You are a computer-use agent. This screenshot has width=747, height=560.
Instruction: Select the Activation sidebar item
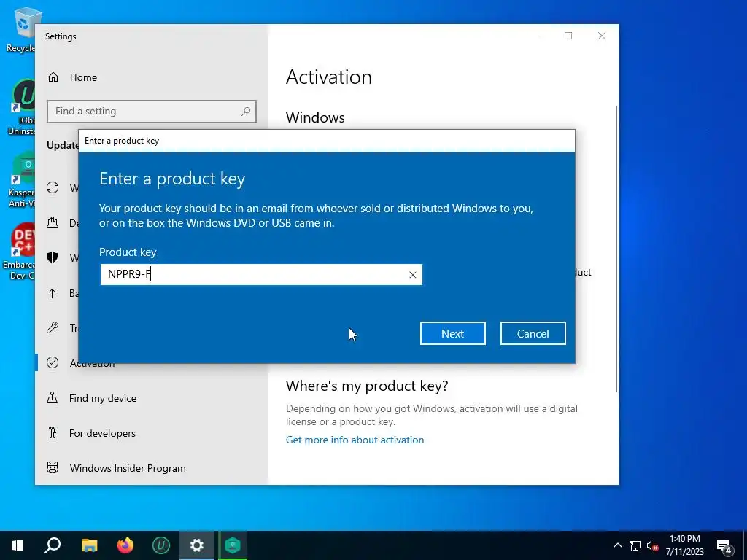[x=93, y=363]
